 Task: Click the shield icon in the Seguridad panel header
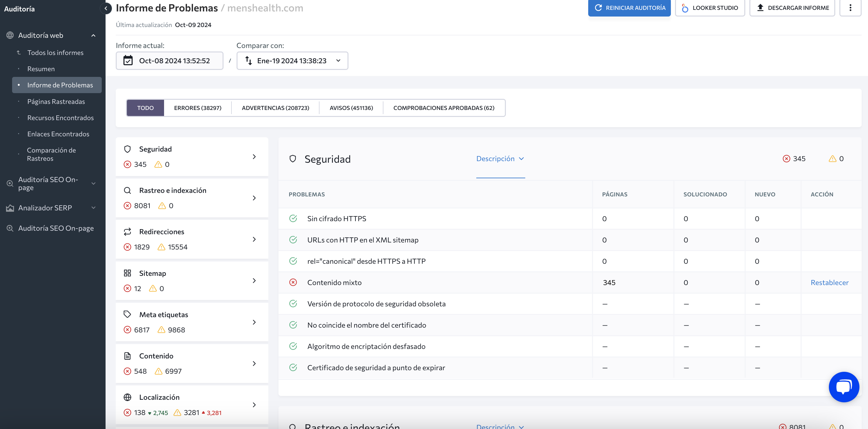293,159
